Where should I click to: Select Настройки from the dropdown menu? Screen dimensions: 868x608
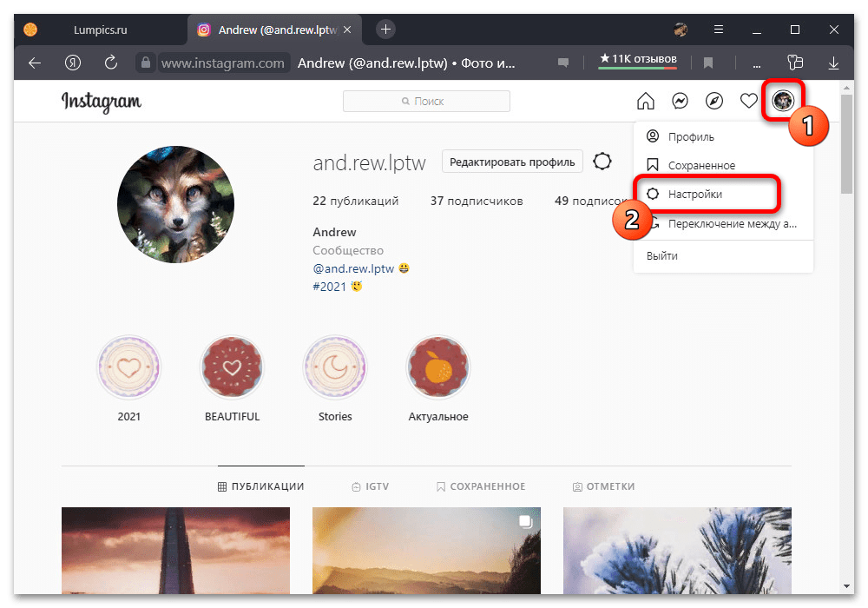[694, 195]
